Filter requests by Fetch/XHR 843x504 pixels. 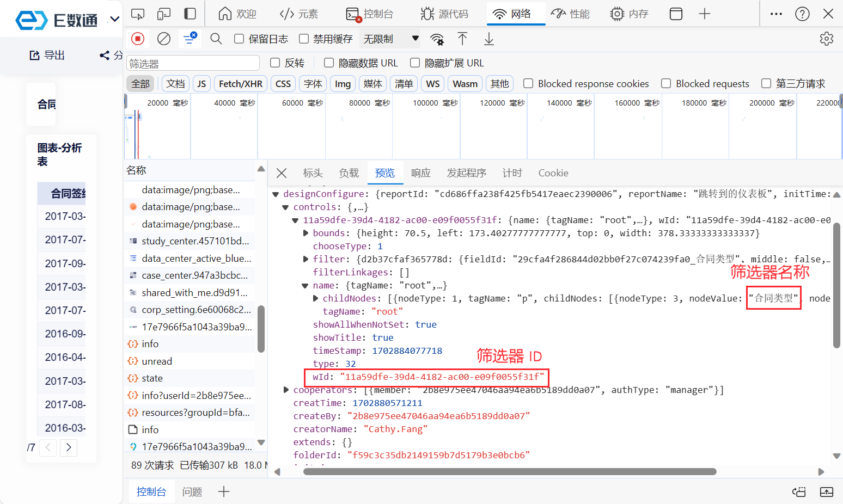tap(241, 83)
